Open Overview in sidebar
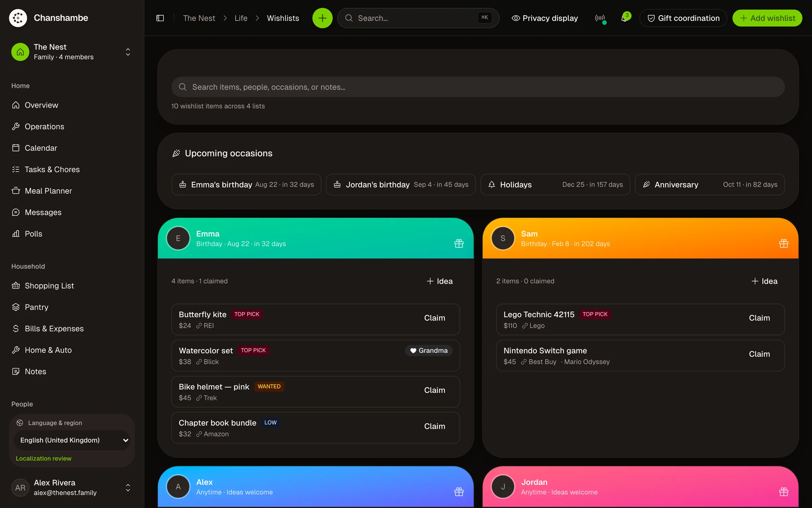Image resolution: width=812 pixels, height=508 pixels. pos(72,105)
